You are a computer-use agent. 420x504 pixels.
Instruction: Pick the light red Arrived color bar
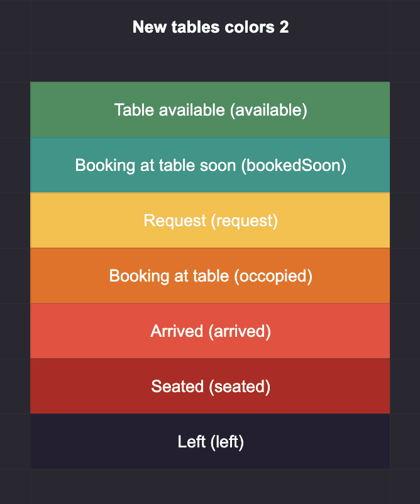pos(210,331)
